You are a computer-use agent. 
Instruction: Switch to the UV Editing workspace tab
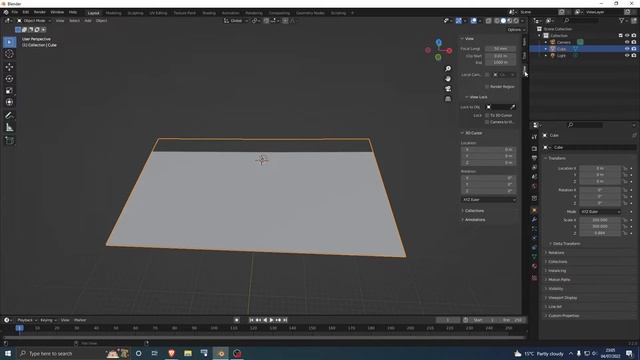point(158,13)
